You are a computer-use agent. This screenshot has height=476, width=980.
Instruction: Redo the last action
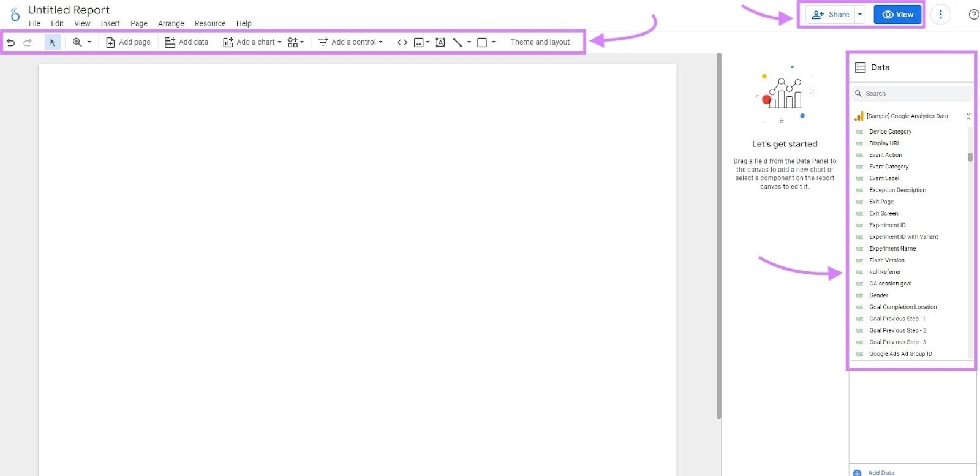point(28,42)
